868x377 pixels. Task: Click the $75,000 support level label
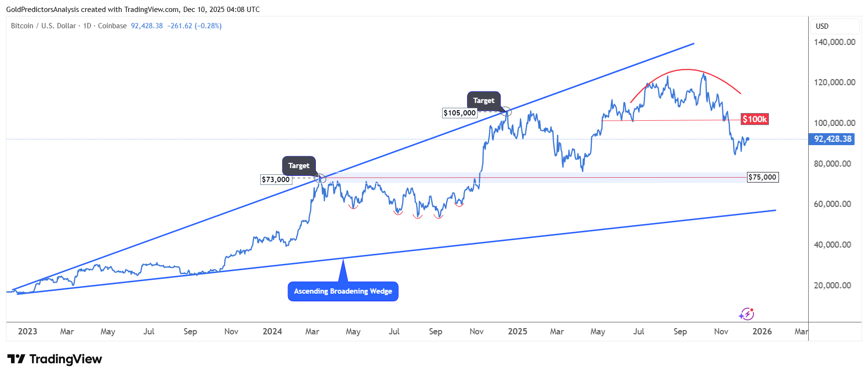tap(762, 177)
